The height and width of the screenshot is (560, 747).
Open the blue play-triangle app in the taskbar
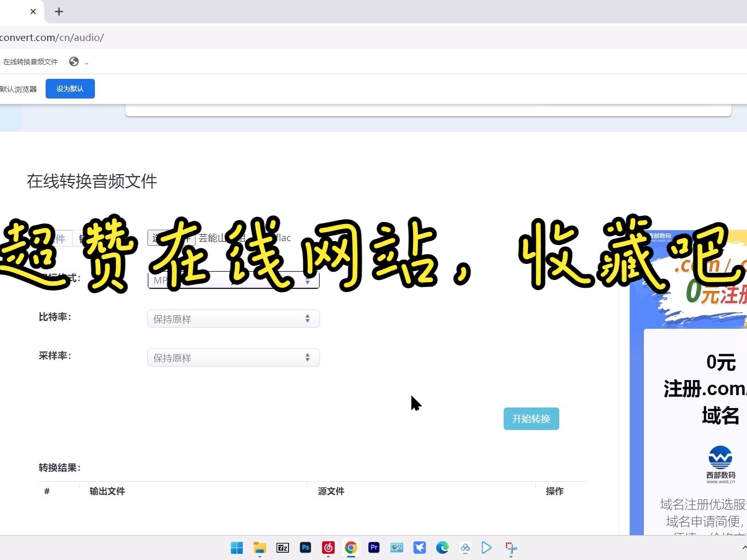pos(487,548)
